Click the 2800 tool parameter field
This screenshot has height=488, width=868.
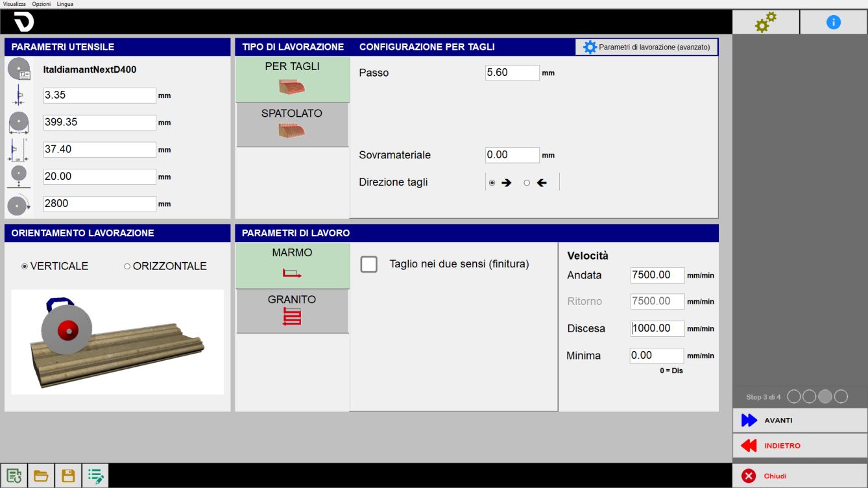(x=100, y=204)
